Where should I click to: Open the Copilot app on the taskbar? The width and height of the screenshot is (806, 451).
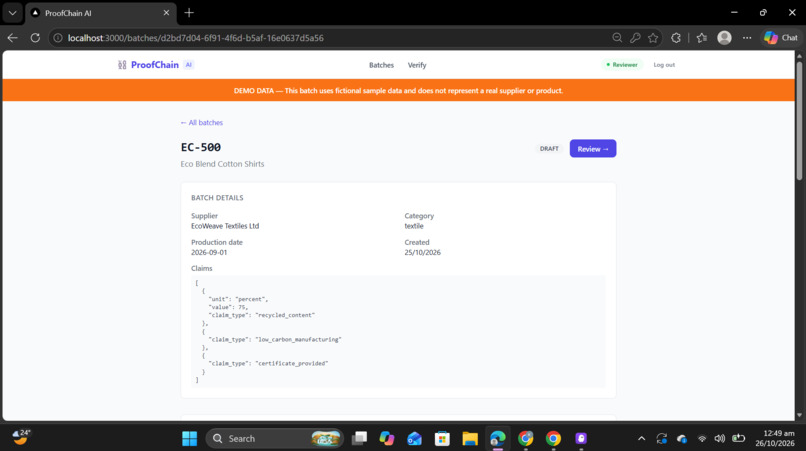click(387, 438)
